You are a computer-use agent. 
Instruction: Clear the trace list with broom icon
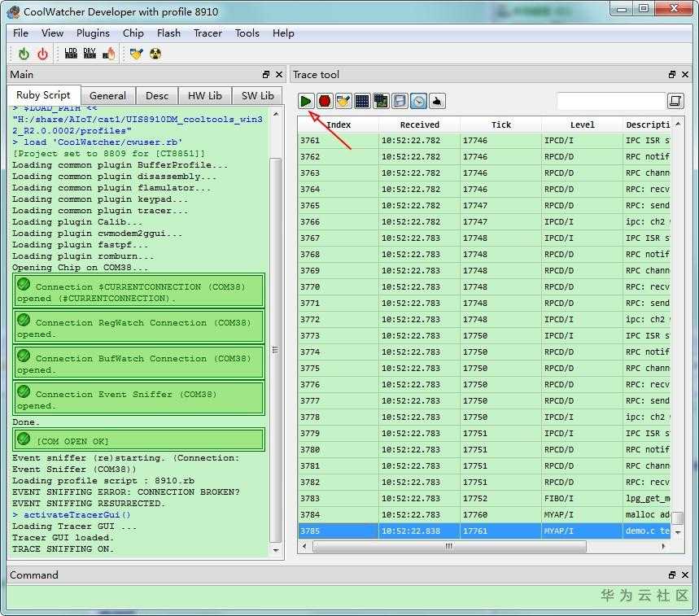point(343,101)
